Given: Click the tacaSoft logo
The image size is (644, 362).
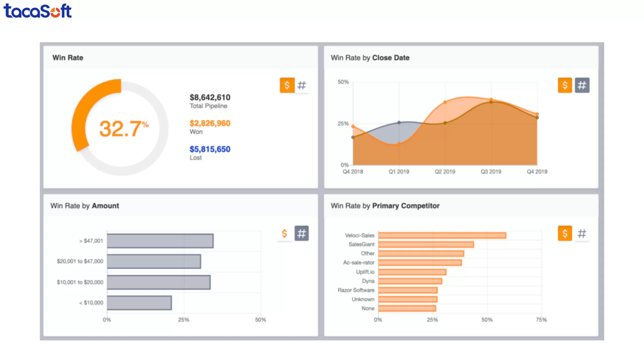Looking at the screenshot, I should click(x=37, y=11).
